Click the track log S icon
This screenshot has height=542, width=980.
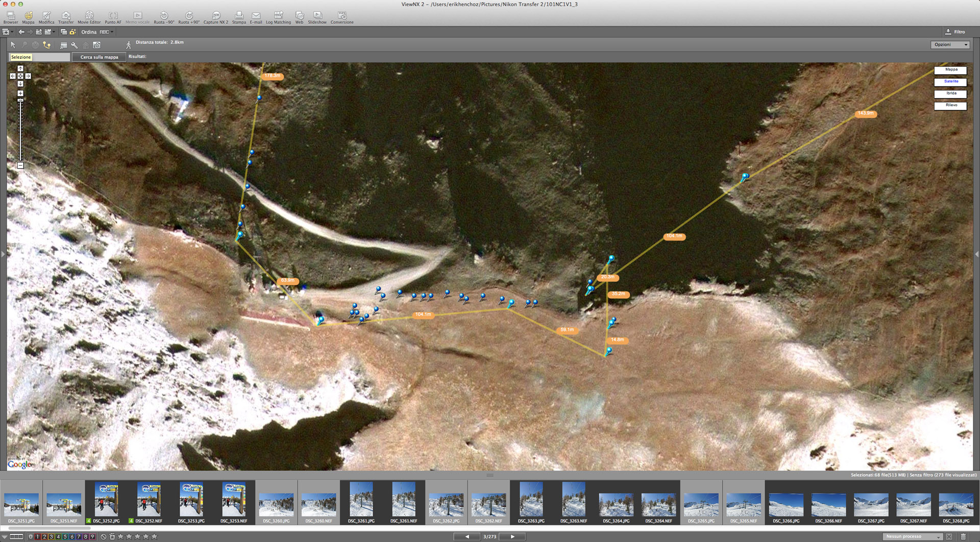tap(96, 45)
